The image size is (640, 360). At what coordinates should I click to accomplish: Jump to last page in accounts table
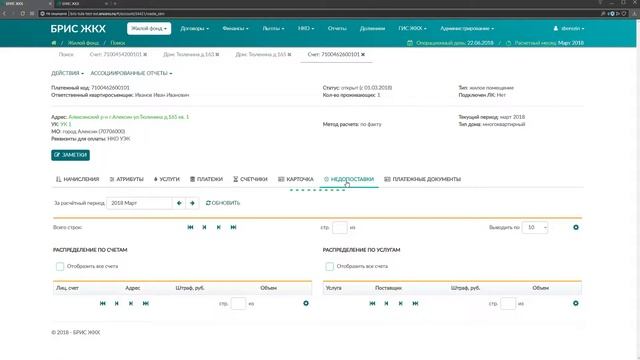tap(146, 303)
